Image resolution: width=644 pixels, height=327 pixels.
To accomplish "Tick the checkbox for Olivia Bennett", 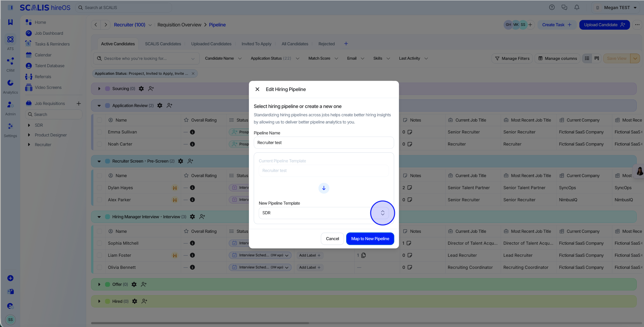I will click(x=100, y=267).
